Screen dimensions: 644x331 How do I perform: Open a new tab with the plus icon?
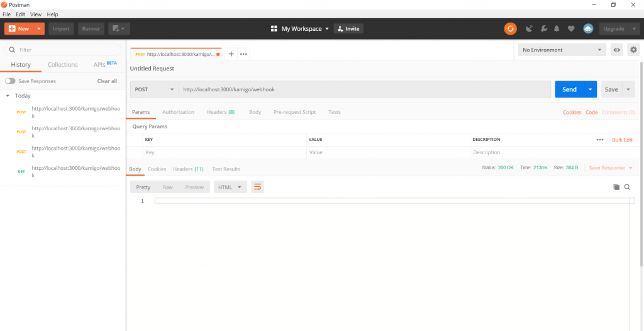(231, 54)
